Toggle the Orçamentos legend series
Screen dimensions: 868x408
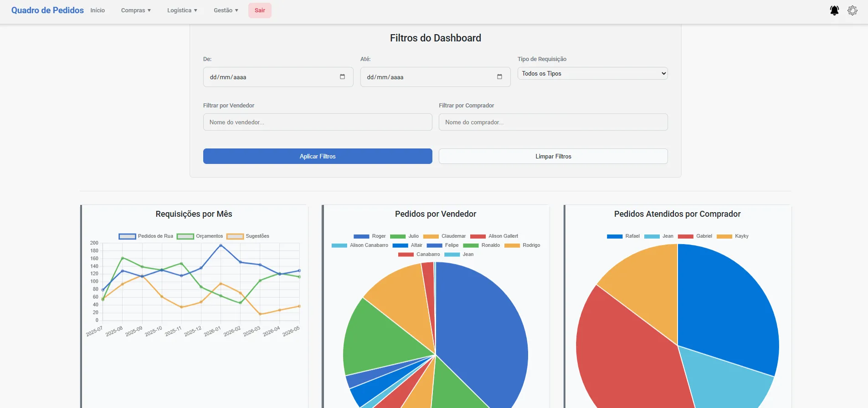(x=200, y=236)
